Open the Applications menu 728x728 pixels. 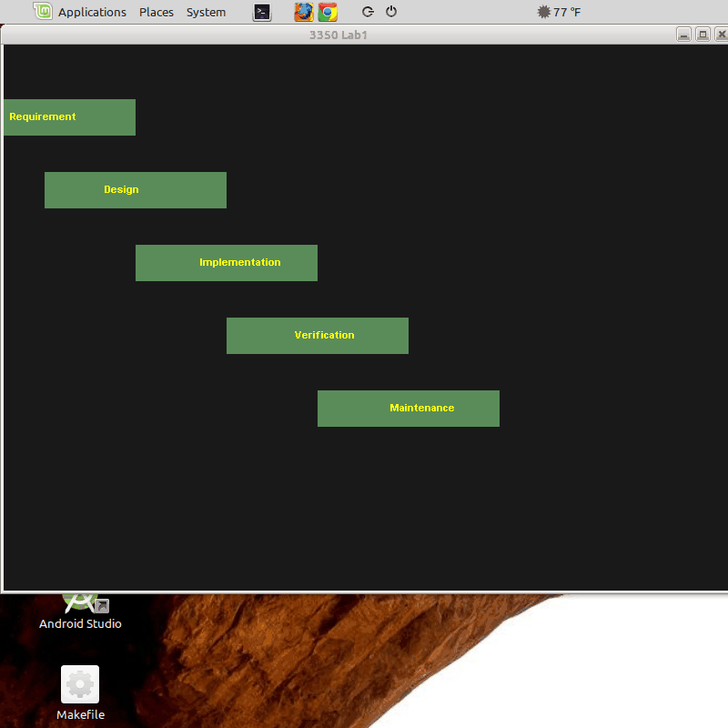pos(92,12)
